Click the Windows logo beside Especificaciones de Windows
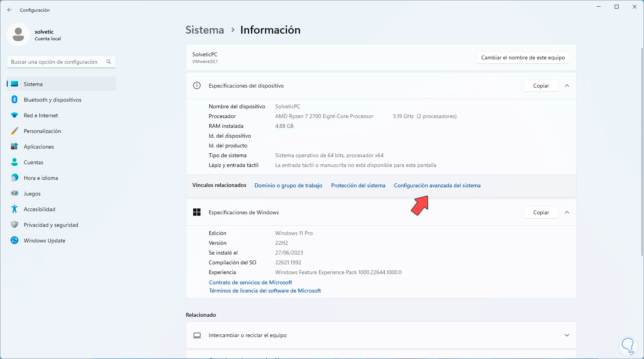Image resolution: width=644 pixels, height=359 pixels. [197, 212]
